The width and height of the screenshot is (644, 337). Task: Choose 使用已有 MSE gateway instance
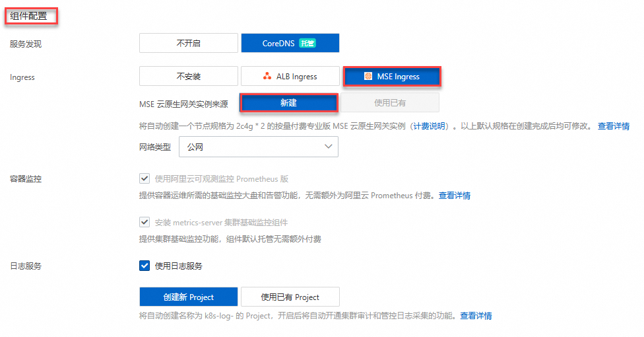pos(390,103)
